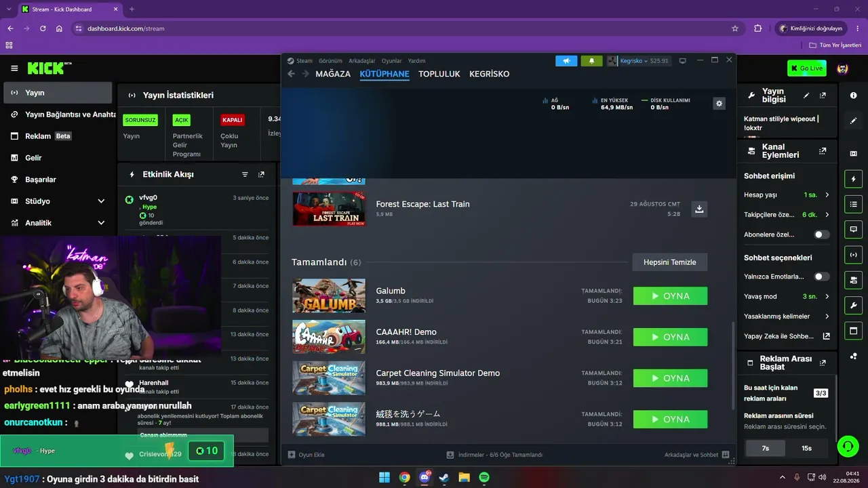
Task: Play CAAAHR! Demo with OYNA button
Action: [670, 337]
